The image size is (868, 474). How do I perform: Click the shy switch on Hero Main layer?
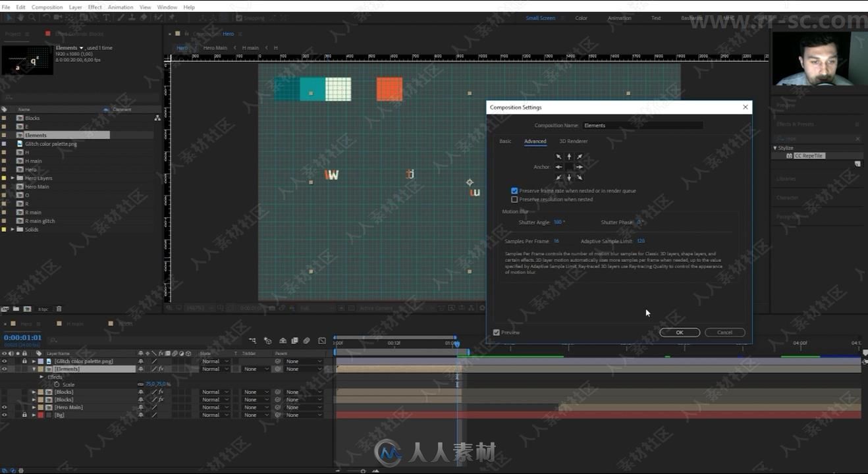pos(140,408)
